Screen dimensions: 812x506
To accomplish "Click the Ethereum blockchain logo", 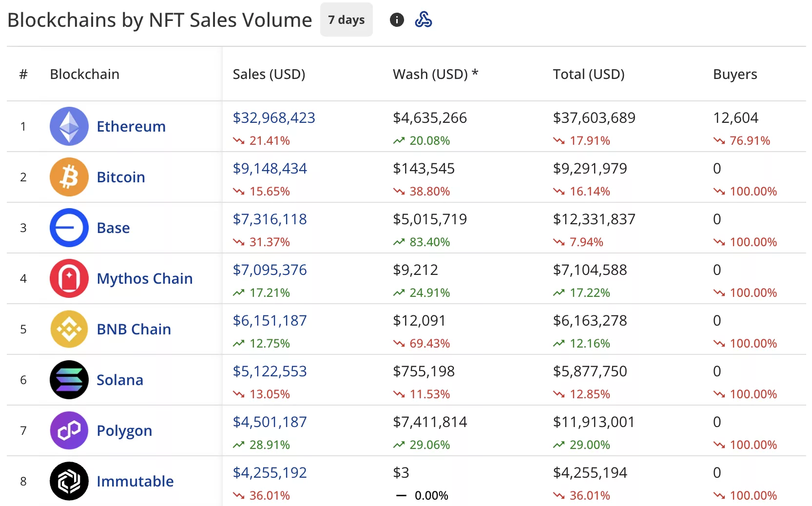I will tap(69, 126).
